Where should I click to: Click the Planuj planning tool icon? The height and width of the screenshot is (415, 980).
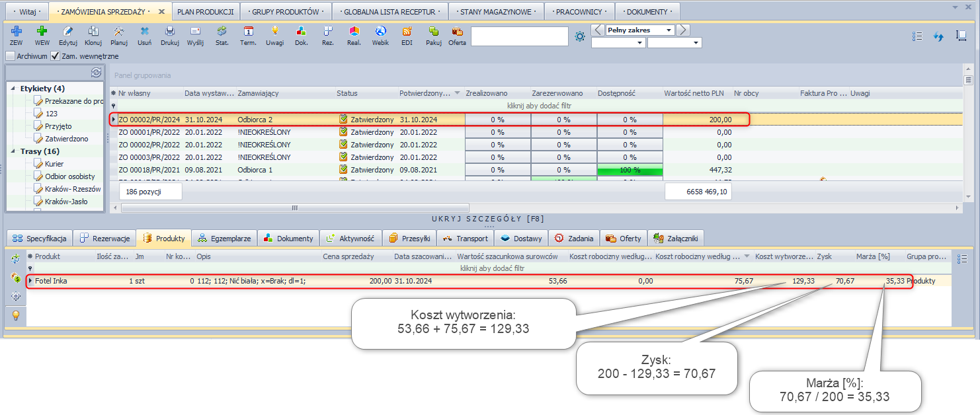(119, 32)
